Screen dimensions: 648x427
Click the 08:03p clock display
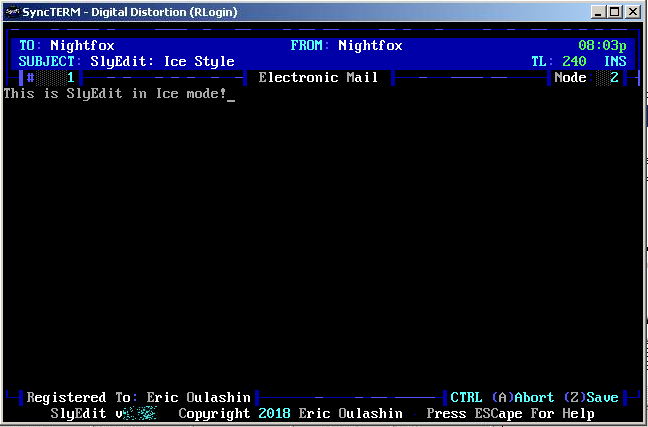pos(603,45)
